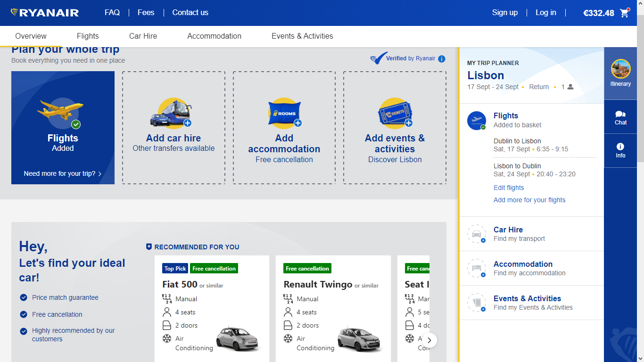
Task: Click the Ryanair logo
Action: pos(45,13)
